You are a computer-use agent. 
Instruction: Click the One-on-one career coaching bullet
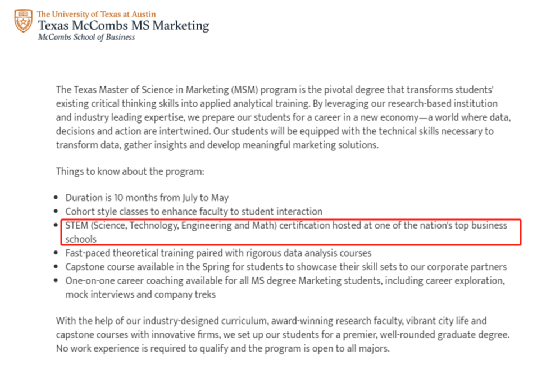(x=285, y=287)
